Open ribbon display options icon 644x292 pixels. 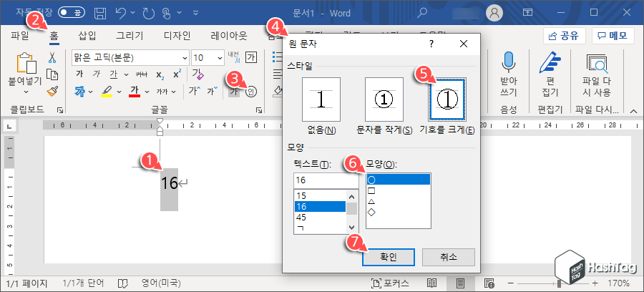[x=528, y=13]
